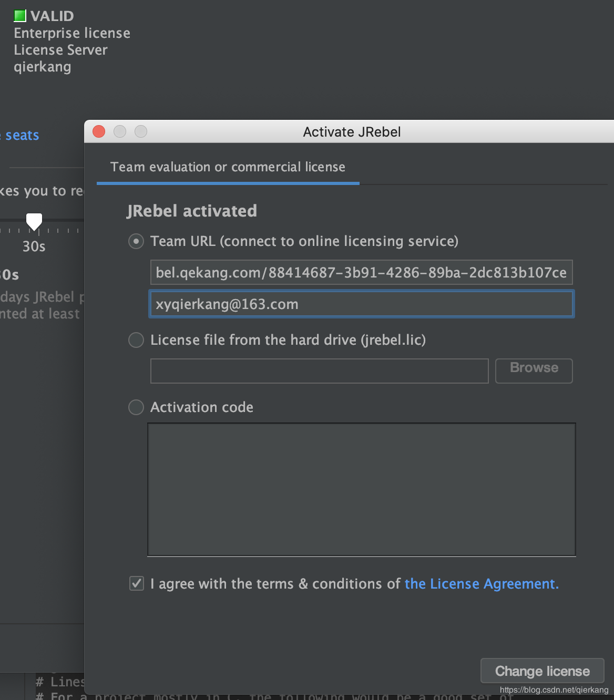Select License file from hard drive option
The width and height of the screenshot is (614, 700).
click(x=136, y=340)
